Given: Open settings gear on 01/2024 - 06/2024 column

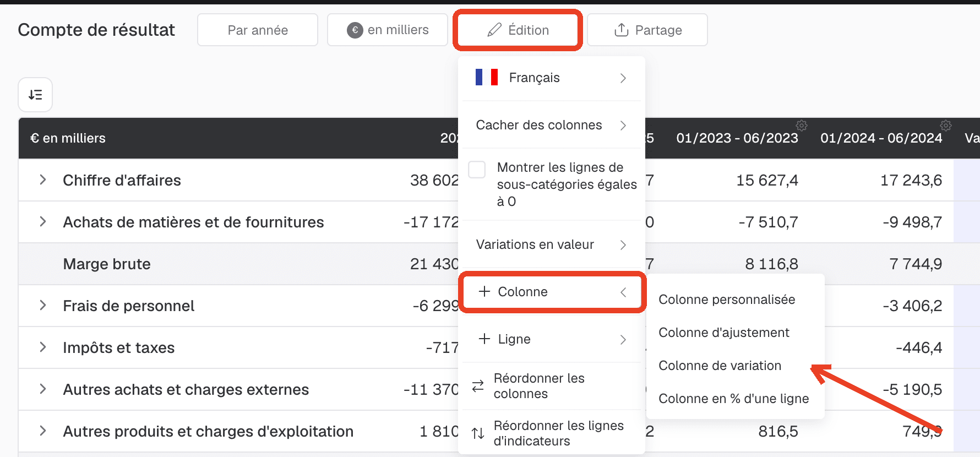Looking at the screenshot, I should tap(946, 126).
